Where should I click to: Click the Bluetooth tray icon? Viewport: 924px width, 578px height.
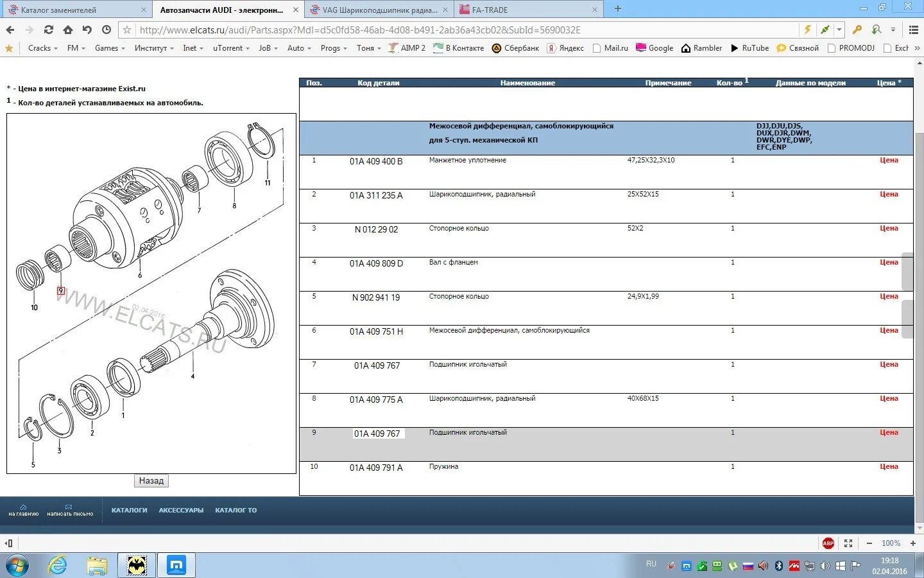779,566
